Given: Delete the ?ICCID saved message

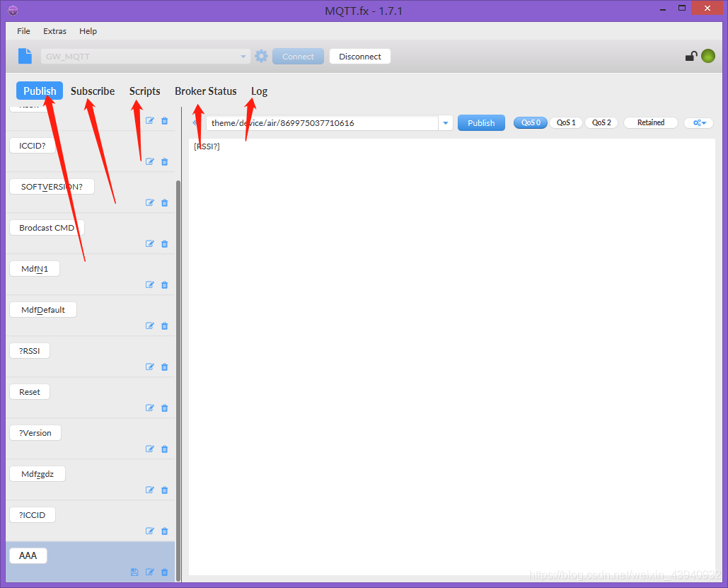Looking at the screenshot, I should [x=164, y=531].
